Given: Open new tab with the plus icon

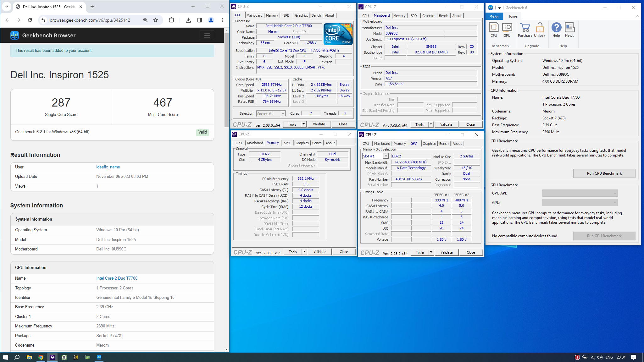Looking at the screenshot, I should click(92, 7).
